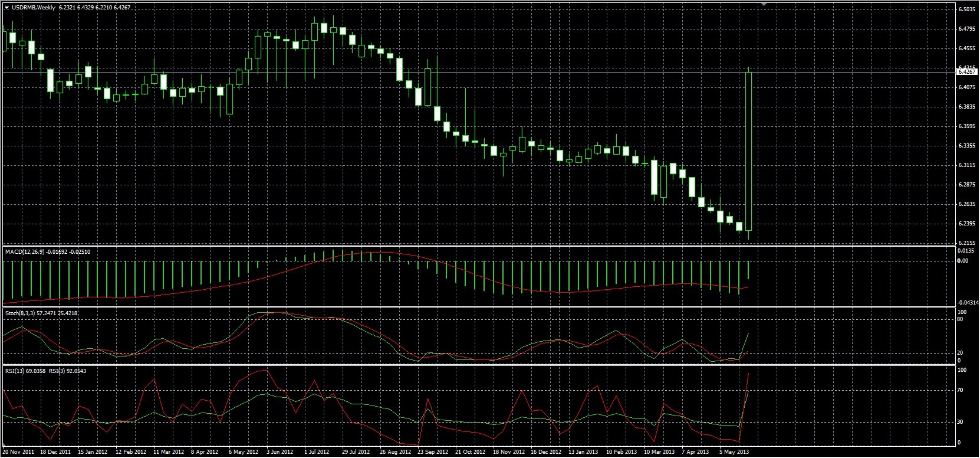
Task: Click the 18 Nov 2012 date label
Action: 508,452
